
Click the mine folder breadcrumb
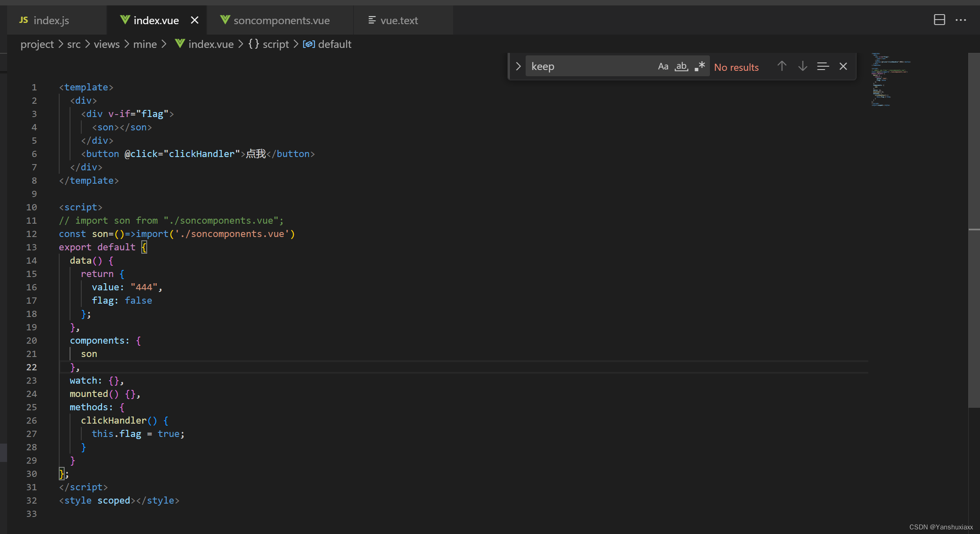[x=145, y=44]
